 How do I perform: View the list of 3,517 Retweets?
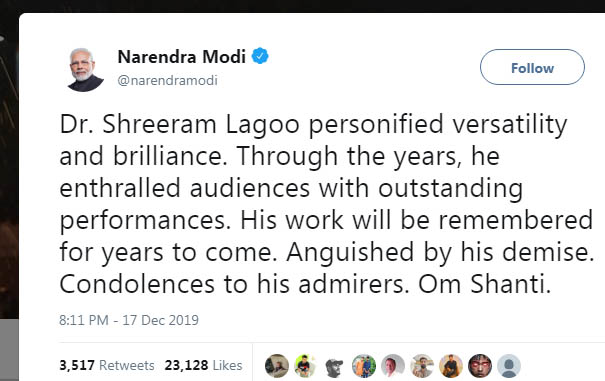(107, 365)
